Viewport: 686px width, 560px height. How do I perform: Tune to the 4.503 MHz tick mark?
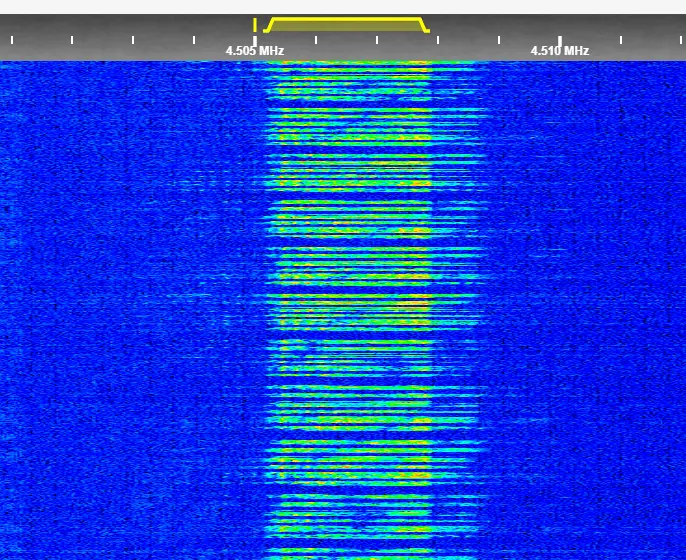click(x=133, y=40)
